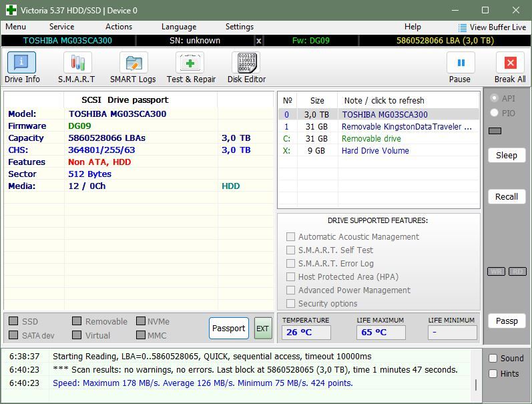
Task: Click the gray indicator below PIO
Action: coord(495,131)
